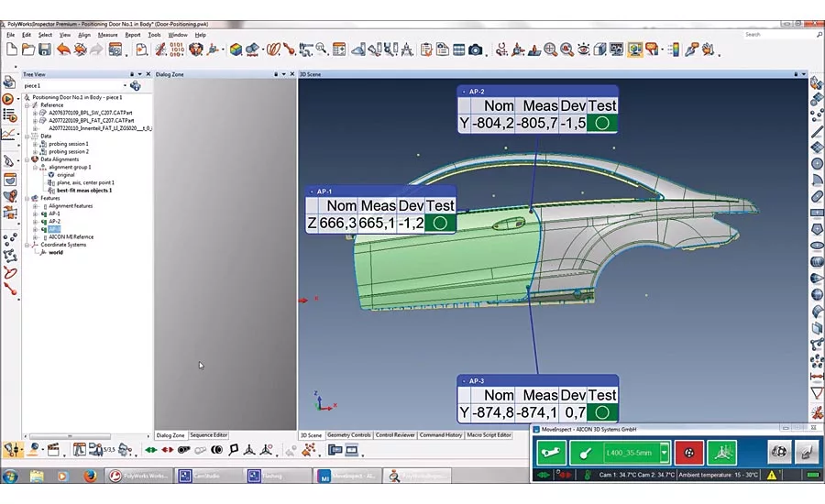Open the File menu
This screenshot has width=825, height=504.
10,35
